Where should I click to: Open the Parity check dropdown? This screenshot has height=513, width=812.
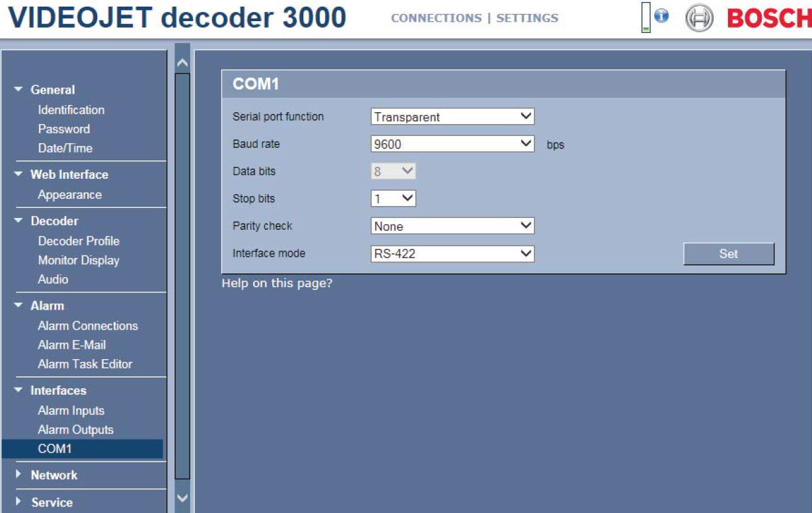tap(452, 226)
